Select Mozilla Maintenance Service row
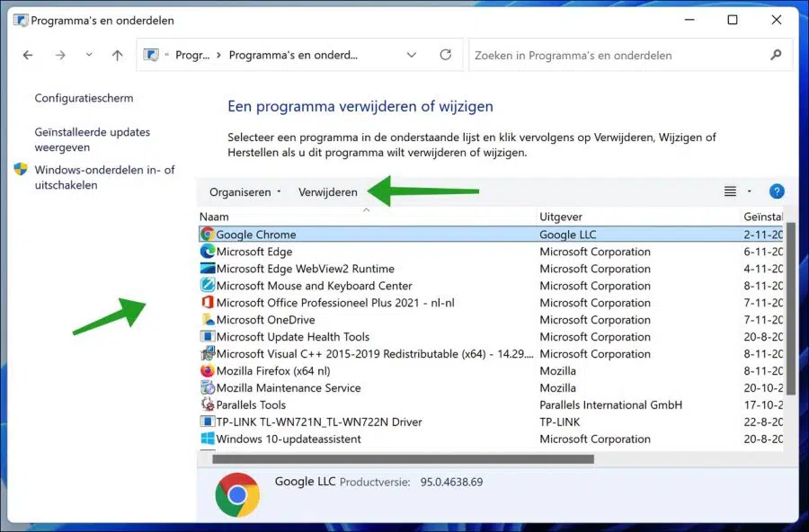This screenshot has height=532, width=809. tap(289, 387)
